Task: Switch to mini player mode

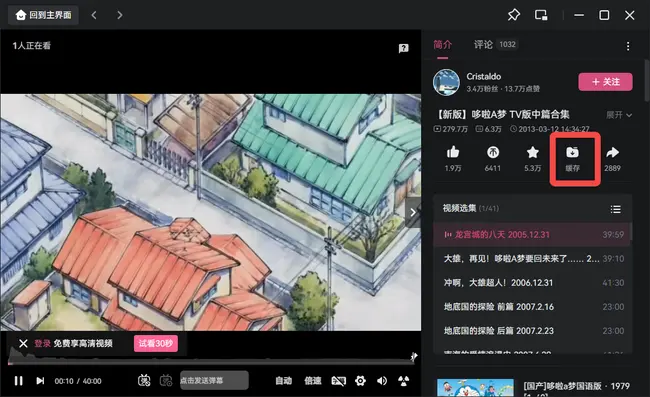Action: point(541,15)
